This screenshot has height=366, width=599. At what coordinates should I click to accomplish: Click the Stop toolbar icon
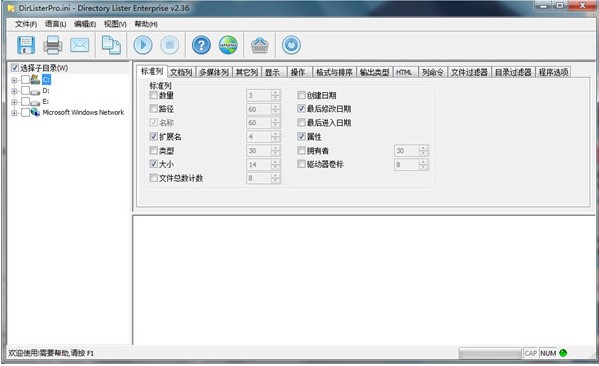coord(170,45)
